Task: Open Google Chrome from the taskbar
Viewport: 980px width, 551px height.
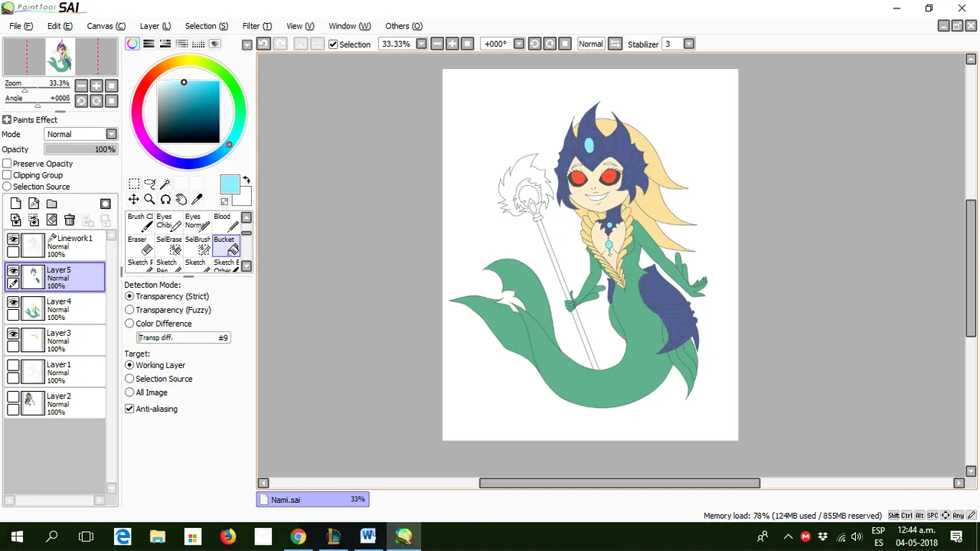Action: pos(298,536)
